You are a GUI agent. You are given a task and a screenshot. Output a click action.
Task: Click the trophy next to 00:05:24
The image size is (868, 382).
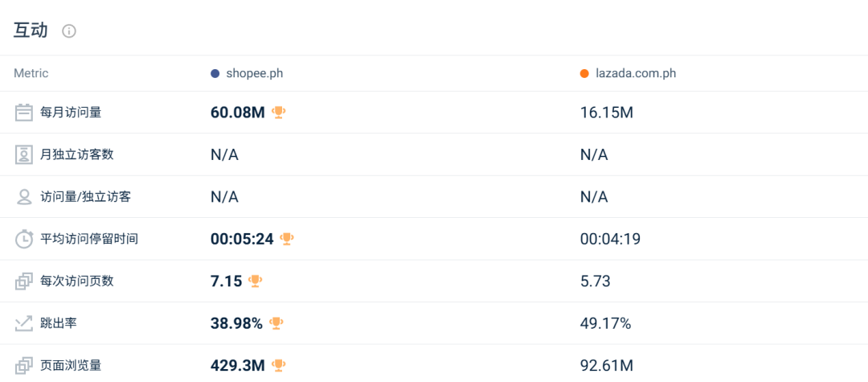tap(287, 239)
